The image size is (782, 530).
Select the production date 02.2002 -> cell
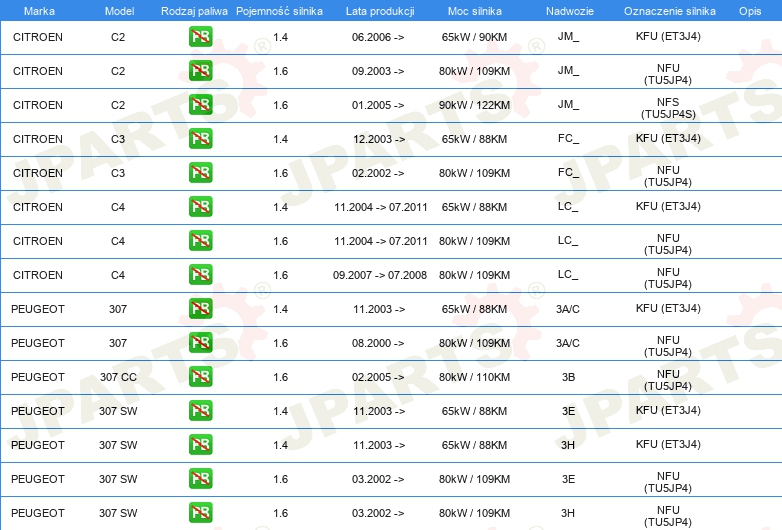pyautogui.click(x=378, y=173)
